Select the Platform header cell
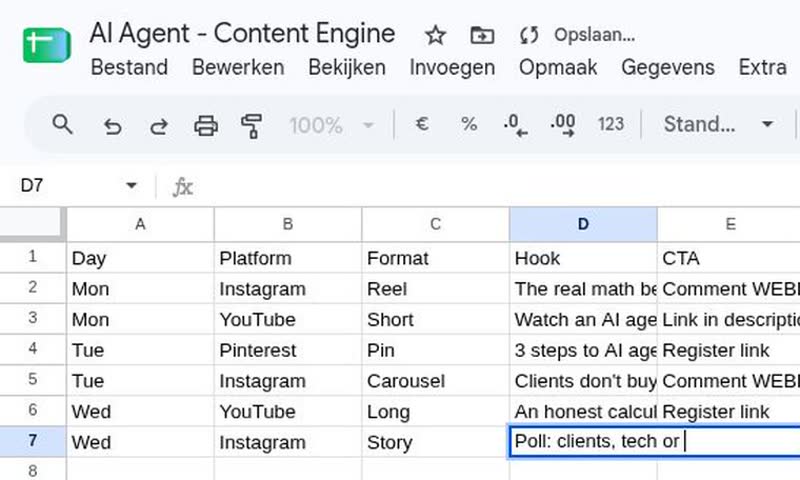 pyautogui.click(x=288, y=258)
